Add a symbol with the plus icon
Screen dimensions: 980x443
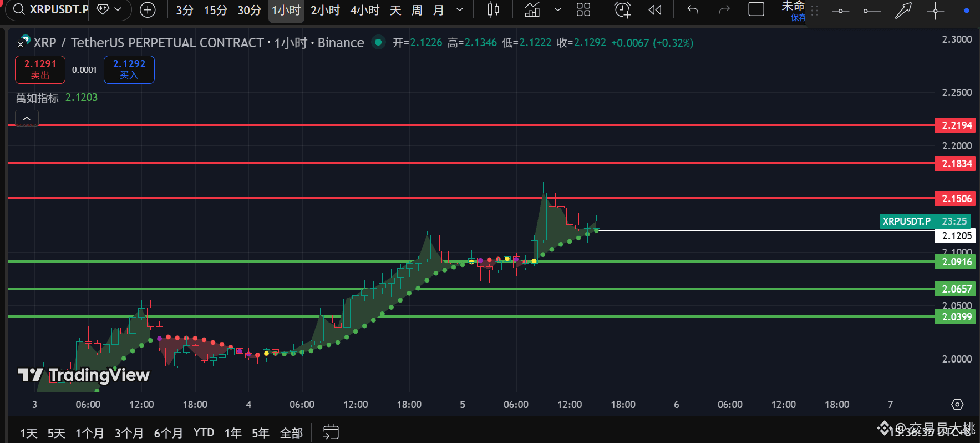[148, 9]
